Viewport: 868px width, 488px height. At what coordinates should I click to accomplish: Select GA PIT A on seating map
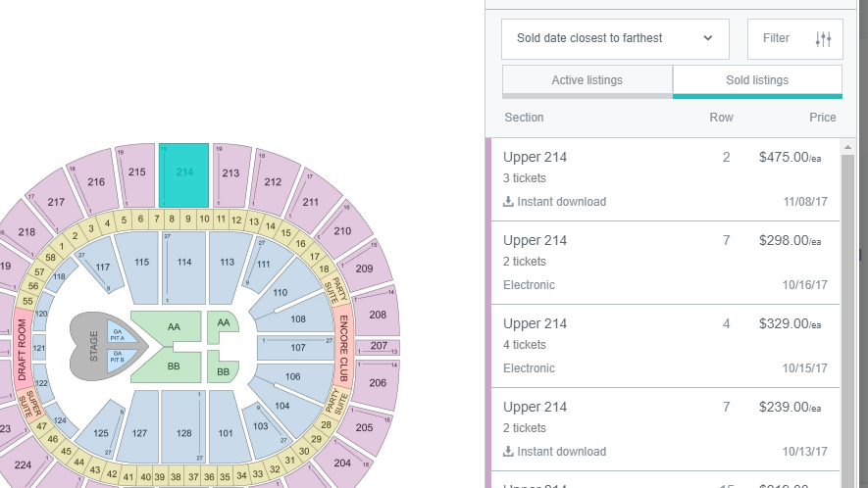[x=120, y=332]
